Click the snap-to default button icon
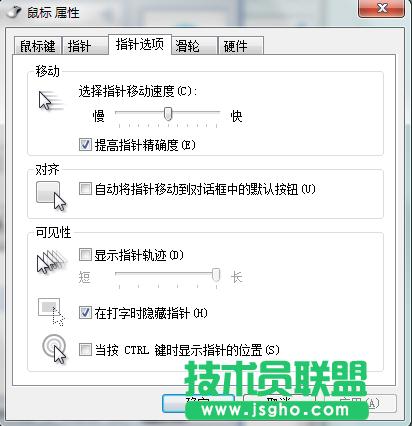Image resolution: width=412 pixels, height=426 pixels. (51, 196)
